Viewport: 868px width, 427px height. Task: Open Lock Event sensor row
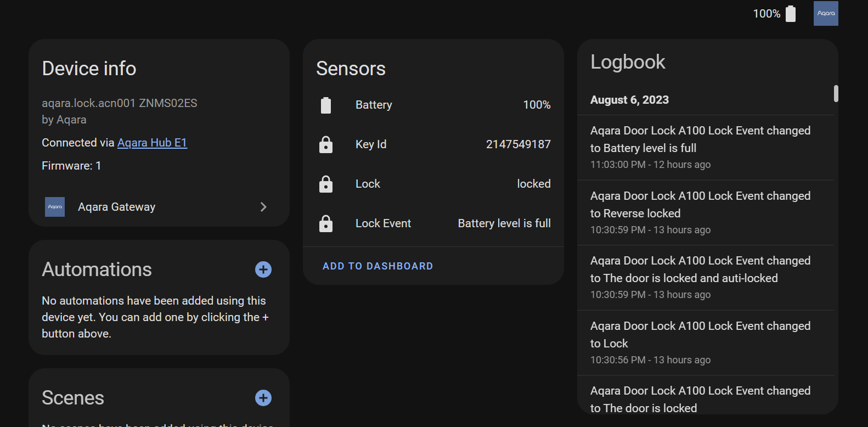coord(433,223)
